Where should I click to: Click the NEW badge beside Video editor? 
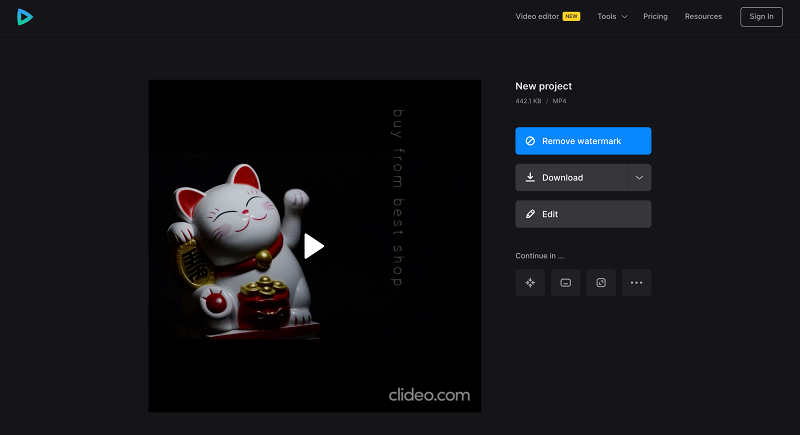[571, 16]
